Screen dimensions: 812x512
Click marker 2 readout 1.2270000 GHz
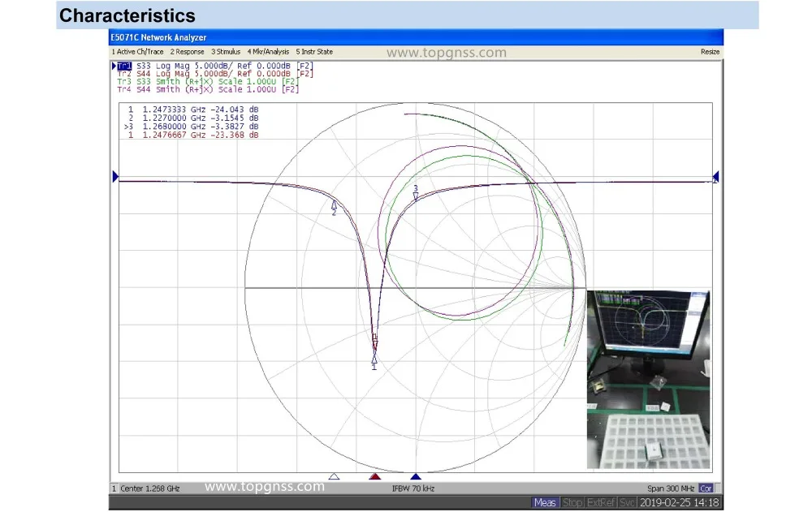tap(193, 118)
